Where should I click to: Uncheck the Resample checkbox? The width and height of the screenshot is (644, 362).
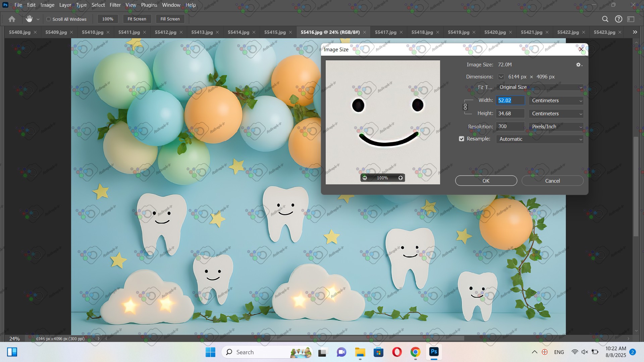click(x=462, y=139)
